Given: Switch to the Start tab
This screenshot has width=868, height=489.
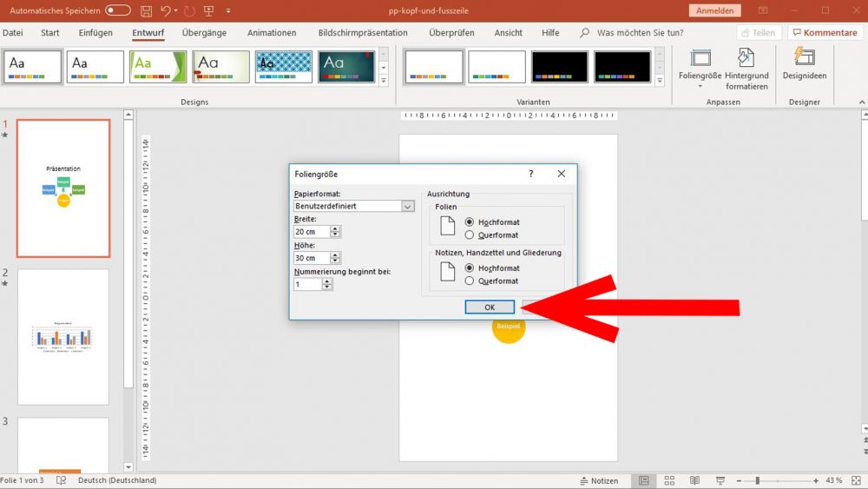Looking at the screenshot, I should (49, 33).
